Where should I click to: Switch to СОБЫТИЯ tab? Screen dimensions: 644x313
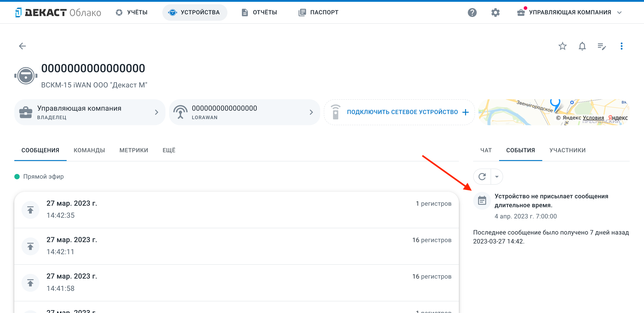tap(521, 150)
